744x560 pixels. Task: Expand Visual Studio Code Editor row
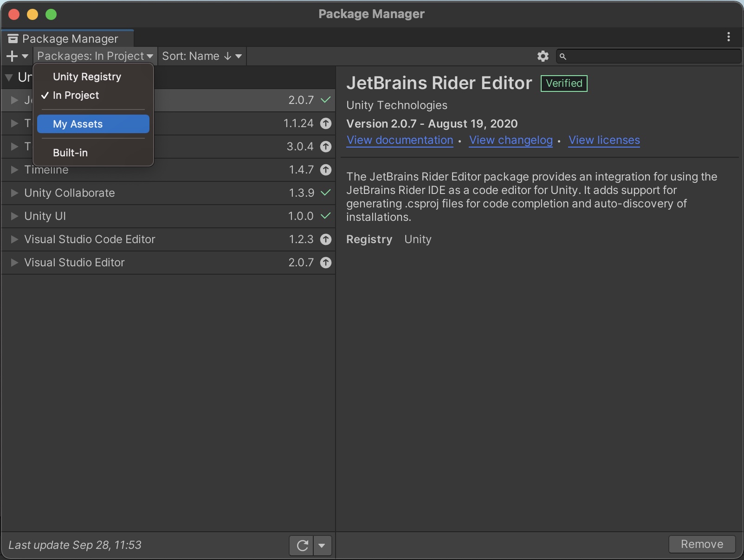click(14, 239)
